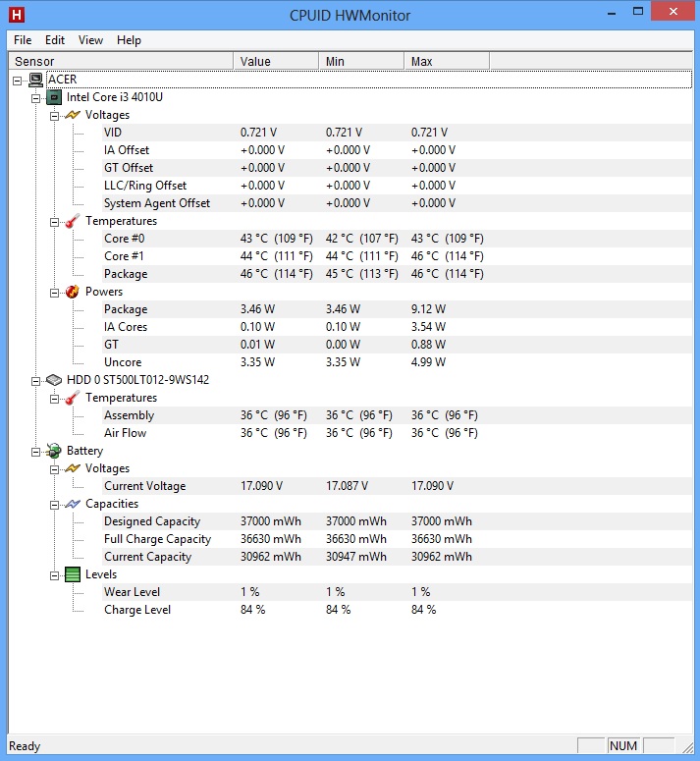Close the HWMonitor window
Screen dimensions: 700x761
pos(673,12)
